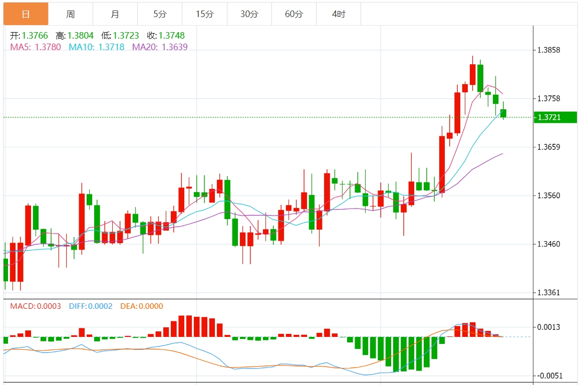The image size is (588, 385).
Task: Click the 低: 1.3723 low value
Action: (x=120, y=36)
